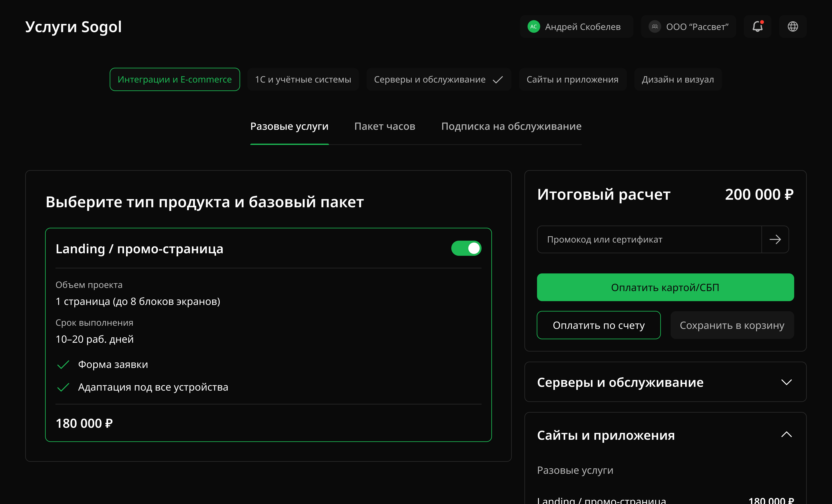
Task: Click the Оплатить по счету button
Action: (598, 325)
